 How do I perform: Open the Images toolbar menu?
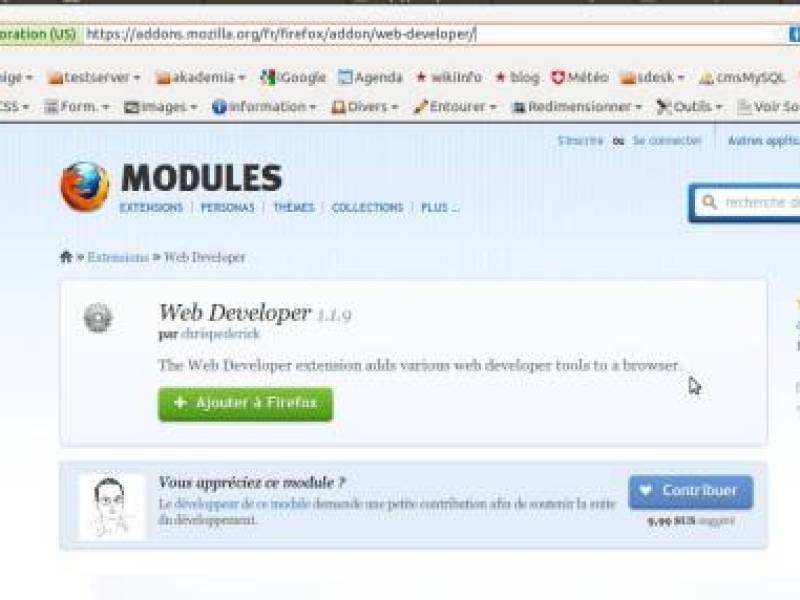coord(161,107)
